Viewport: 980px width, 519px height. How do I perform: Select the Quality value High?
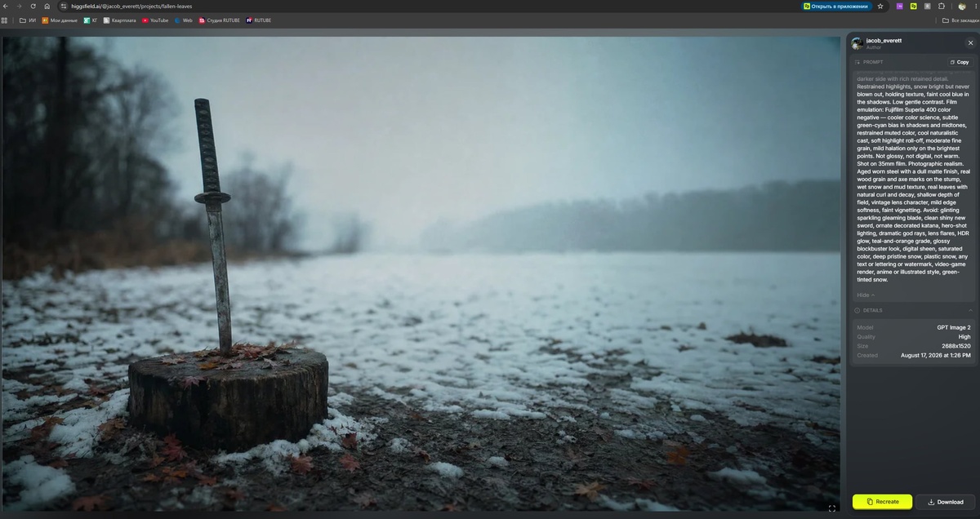tap(964, 337)
